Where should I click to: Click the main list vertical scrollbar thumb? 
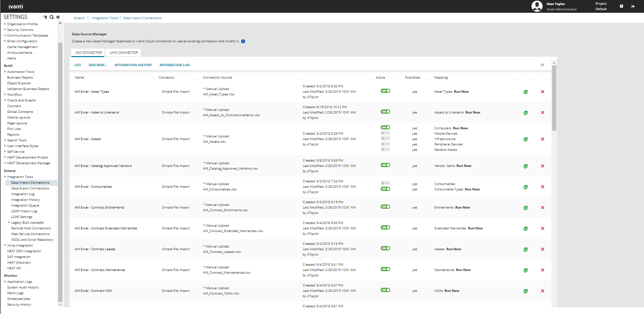point(554,97)
